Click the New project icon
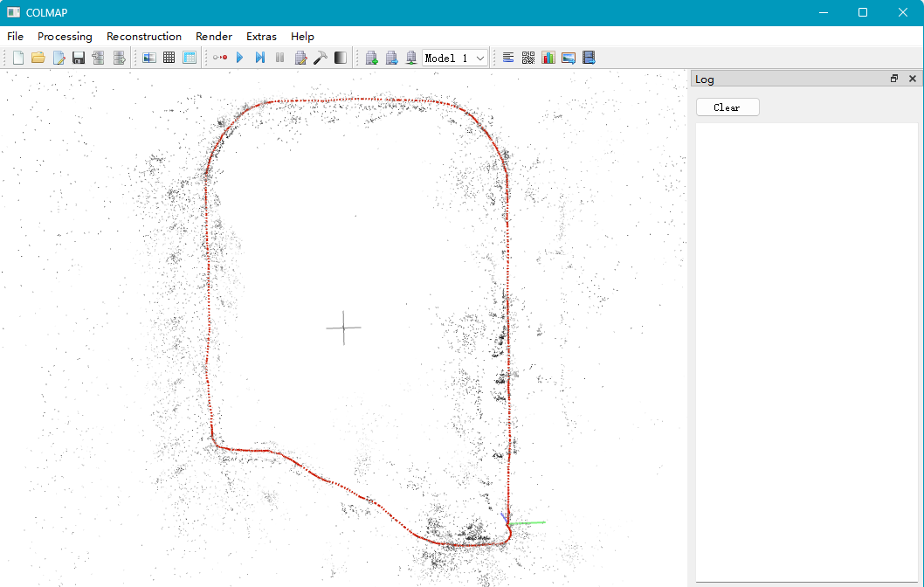Image resolution: width=924 pixels, height=587 pixels. pyautogui.click(x=18, y=58)
